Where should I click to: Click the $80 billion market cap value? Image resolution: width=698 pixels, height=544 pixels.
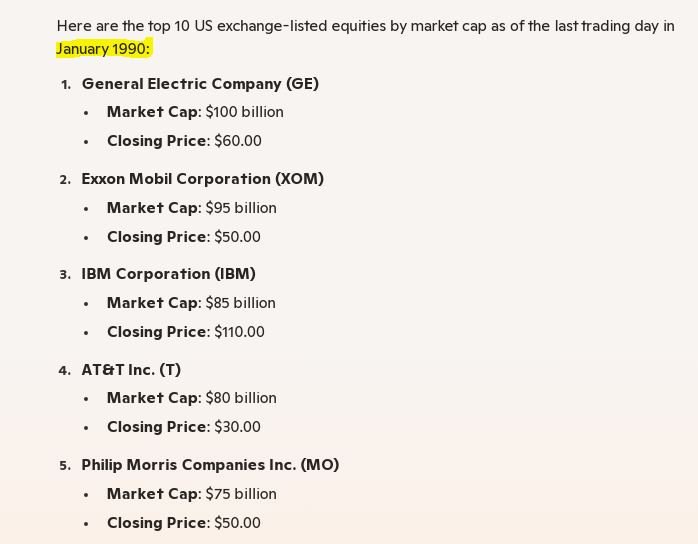coord(241,398)
